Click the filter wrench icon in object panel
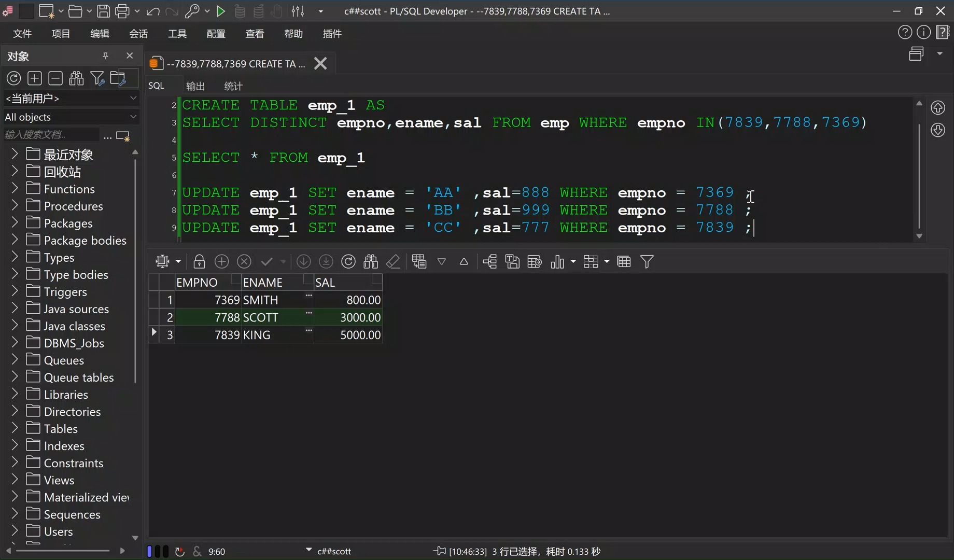This screenshot has width=954, height=560. tap(97, 78)
